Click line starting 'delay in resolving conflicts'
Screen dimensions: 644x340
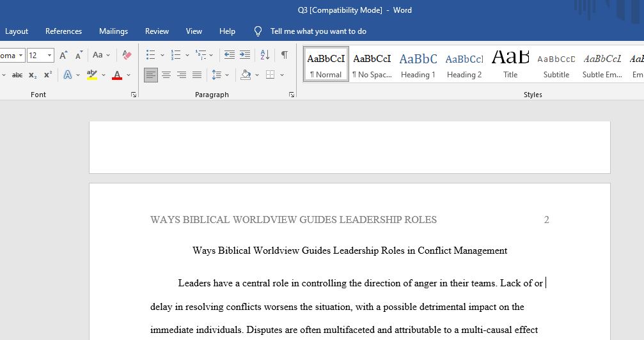[x=337, y=307]
